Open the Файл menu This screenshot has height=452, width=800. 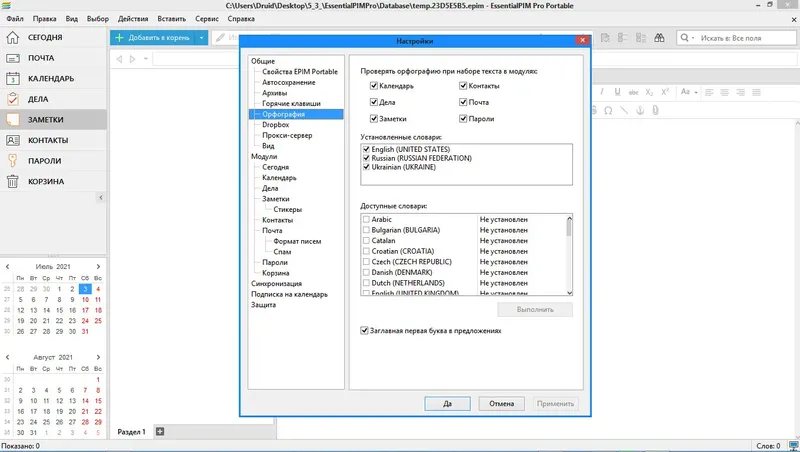(x=15, y=19)
